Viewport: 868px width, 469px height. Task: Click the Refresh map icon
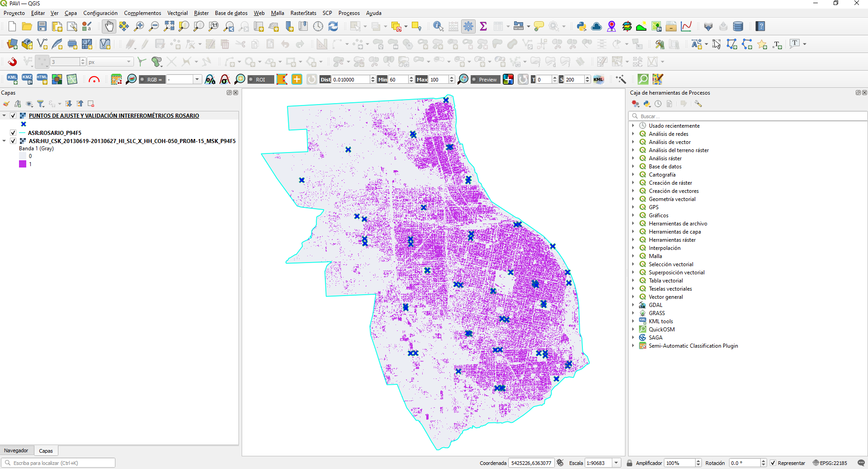pyautogui.click(x=333, y=26)
